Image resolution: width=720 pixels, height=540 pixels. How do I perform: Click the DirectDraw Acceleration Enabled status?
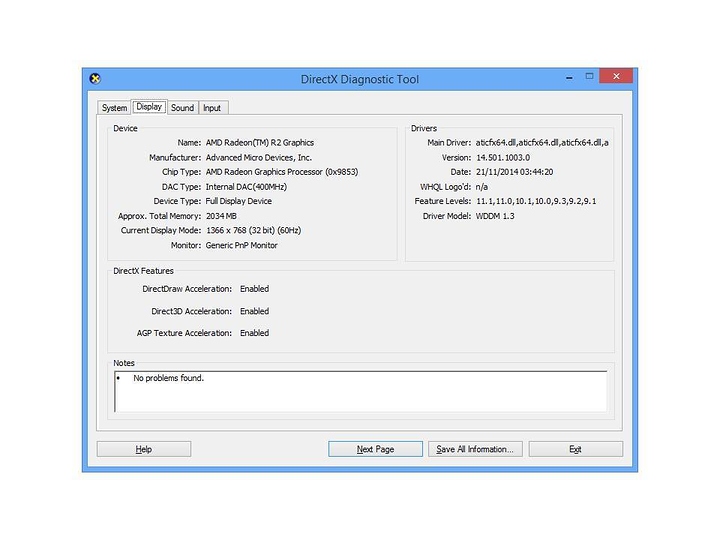click(254, 289)
